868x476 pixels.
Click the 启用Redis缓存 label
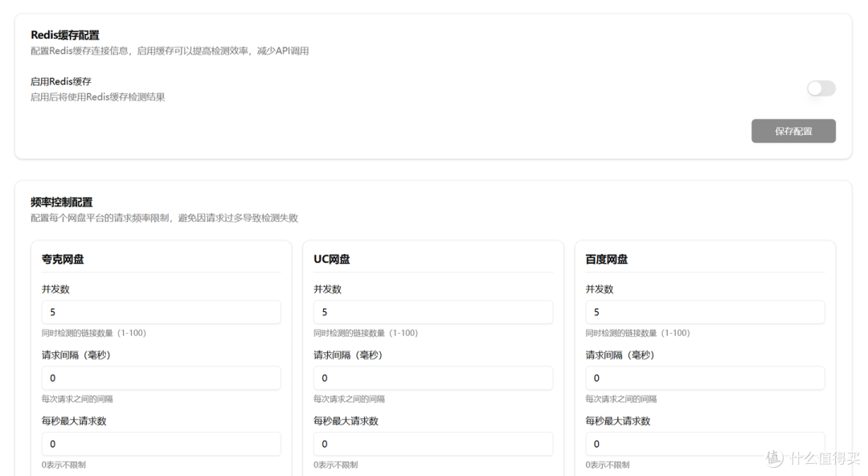[x=61, y=81]
